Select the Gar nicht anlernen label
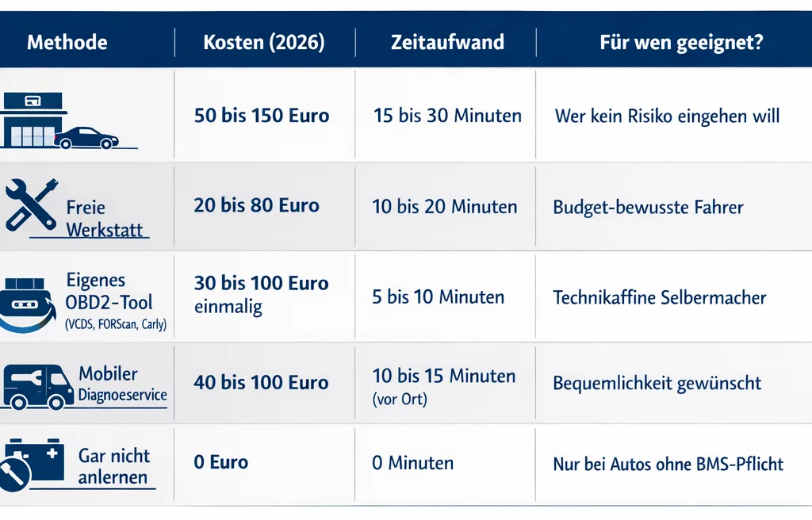Image resolution: width=812 pixels, height=520 pixels. pos(113,467)
